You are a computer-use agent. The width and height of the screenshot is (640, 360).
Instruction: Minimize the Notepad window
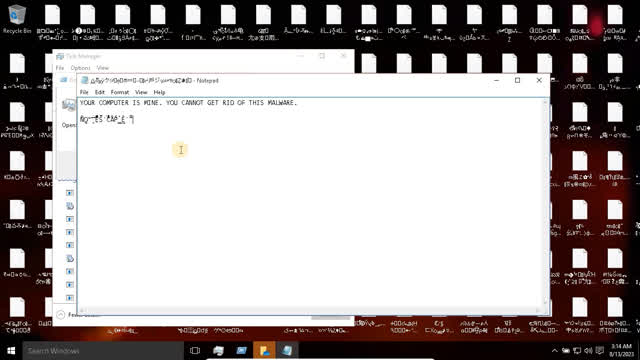click(496, 80)
